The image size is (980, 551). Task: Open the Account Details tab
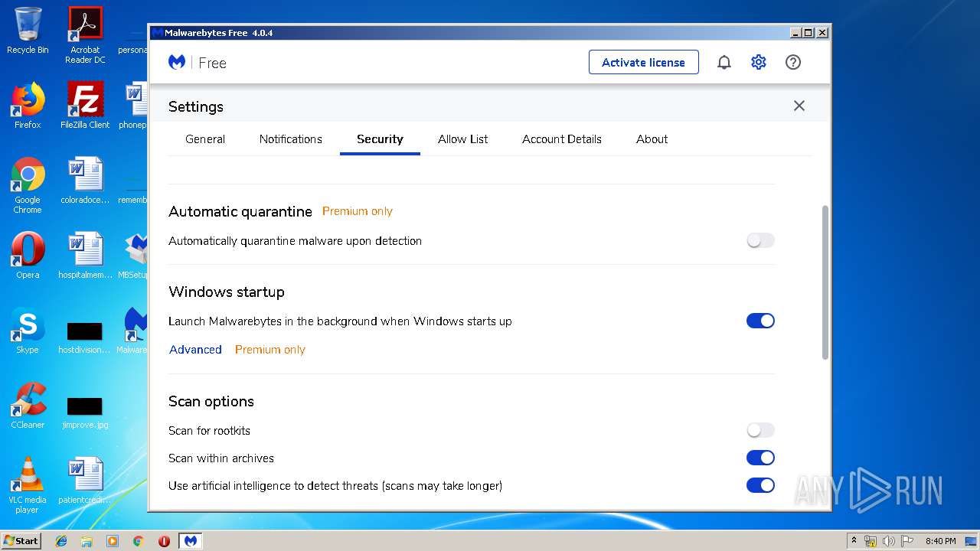(562, 139)
